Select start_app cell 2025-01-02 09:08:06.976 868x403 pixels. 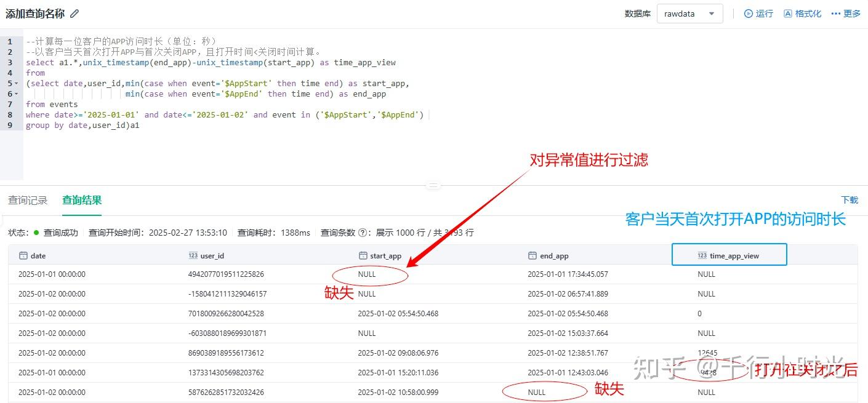(398, 353)
